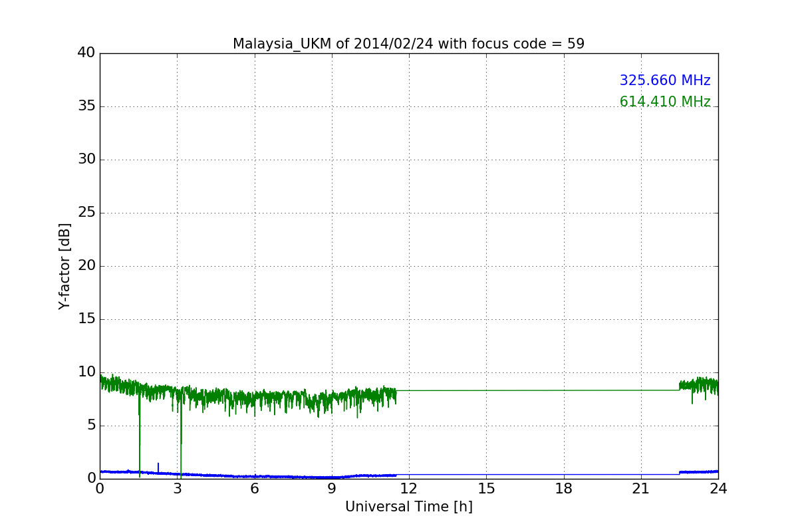Select the blue "325.660 MHz" legend label
Image resolution: width=798 pixels, height=532 pixels.
(x=665, y=80)
